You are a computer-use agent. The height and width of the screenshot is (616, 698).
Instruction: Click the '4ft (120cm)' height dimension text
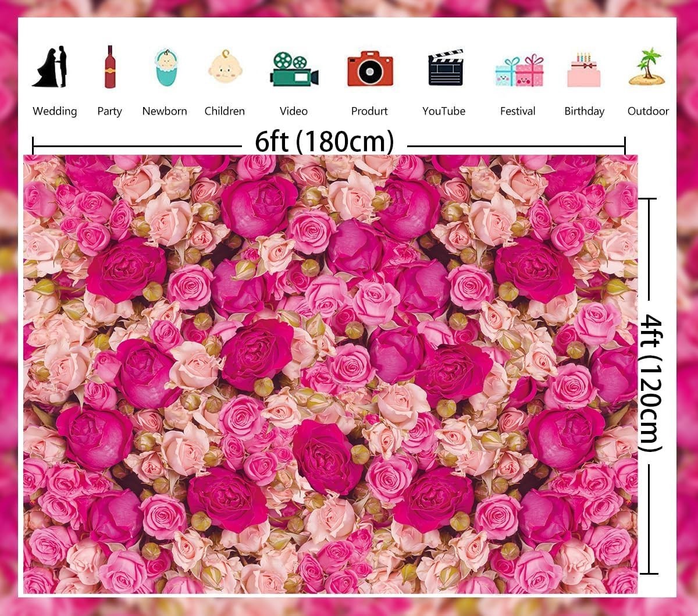651,383
